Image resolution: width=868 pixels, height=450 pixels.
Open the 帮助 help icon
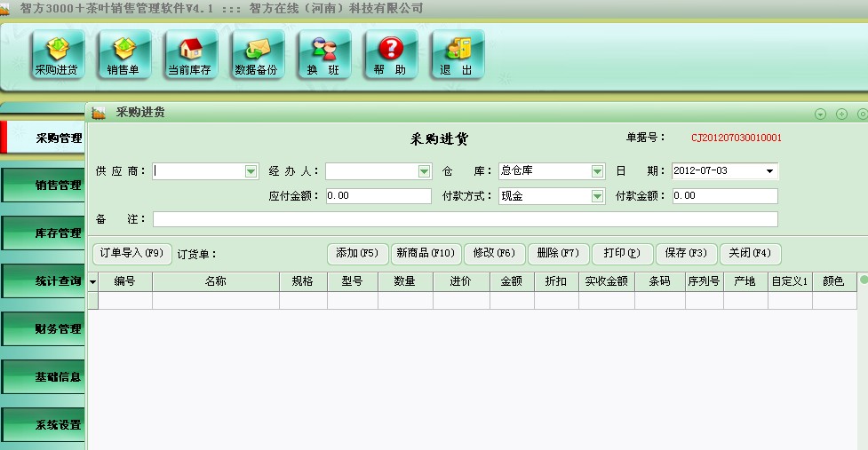390,54
